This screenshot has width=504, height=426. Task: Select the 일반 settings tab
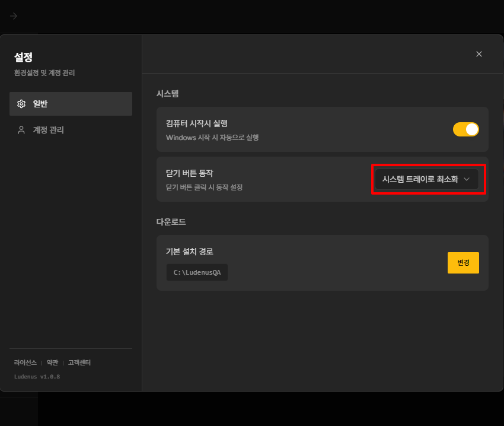click(71, 104)
